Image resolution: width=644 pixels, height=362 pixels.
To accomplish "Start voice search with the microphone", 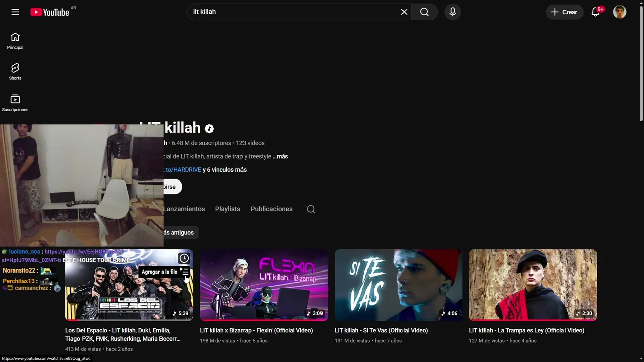I will click(453, 12).
